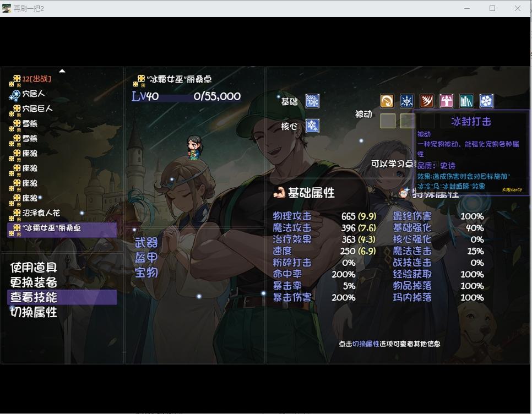Click the 核心强化 stat label
Screen dimensions: 532x414
412,239
